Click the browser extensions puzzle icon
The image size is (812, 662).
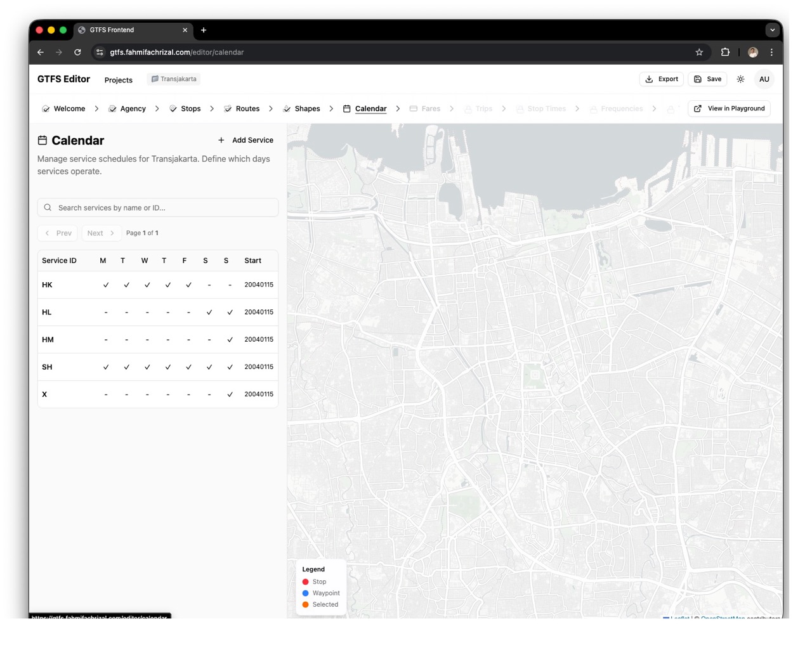point(725,53)
